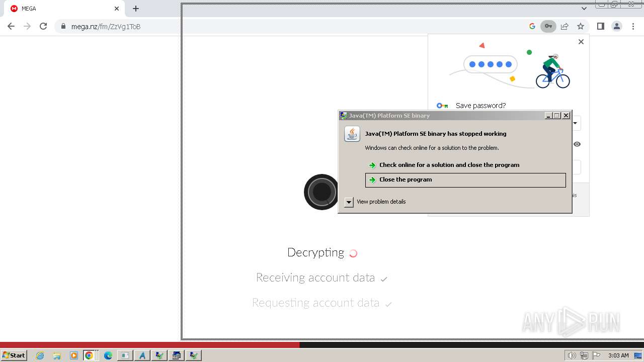The width and height of the screenshot is (644, 362).
Task: Bookmark this tab with star
Action: click(581, 26)
